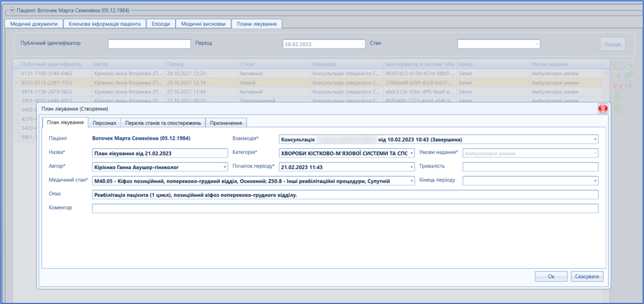The width and height of the screenshot is (644, 304).
Task: Select row with identifier 3901-9057-6846-8912
Action: click(x=308, y=100)
